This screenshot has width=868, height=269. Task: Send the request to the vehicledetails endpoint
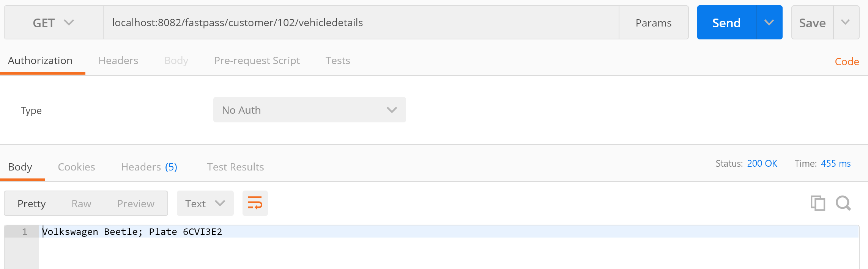pos(726,22)
